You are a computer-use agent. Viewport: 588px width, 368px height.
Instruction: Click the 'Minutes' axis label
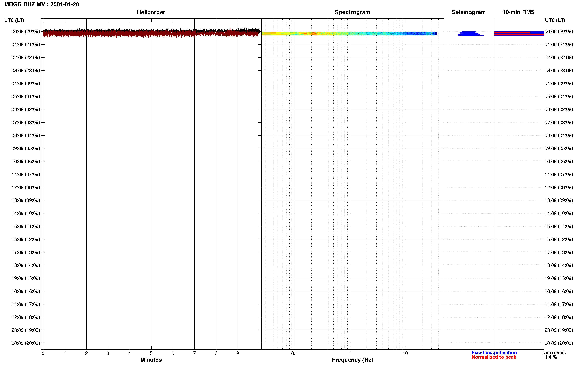coord(151,360)
